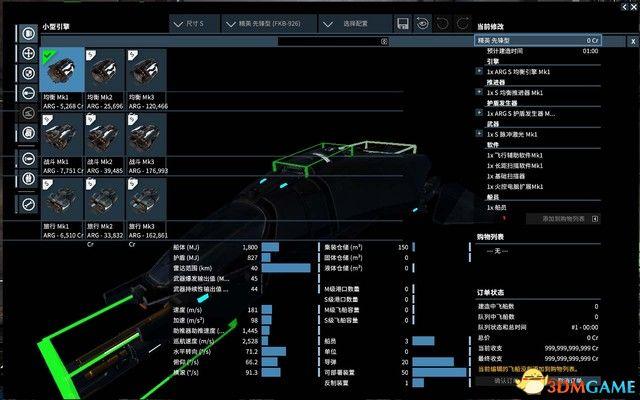The width and height of the screenshot is (640, 400).
Task: Click the save loadout floppy disk icon
Action: pos(402,24)
